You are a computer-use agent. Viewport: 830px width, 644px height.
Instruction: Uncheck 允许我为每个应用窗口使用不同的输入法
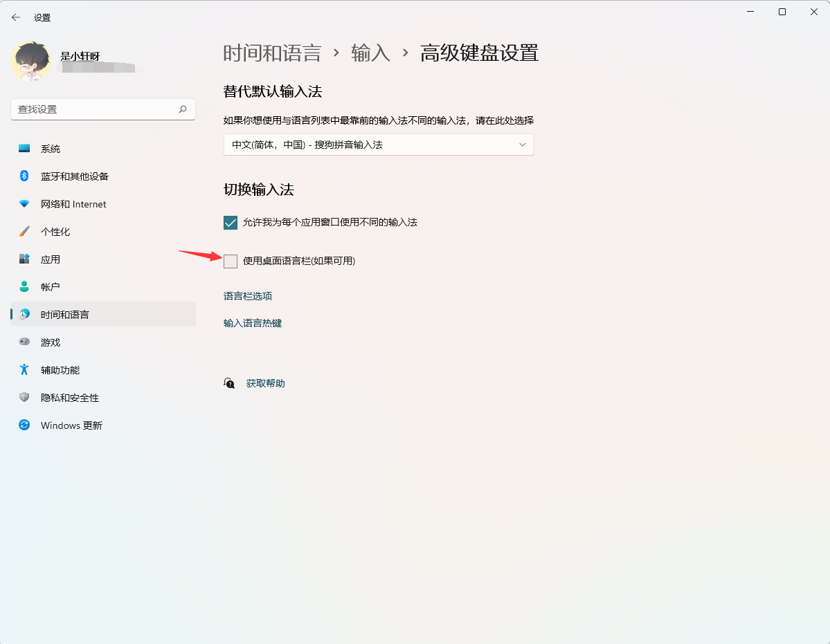(231, 222)
